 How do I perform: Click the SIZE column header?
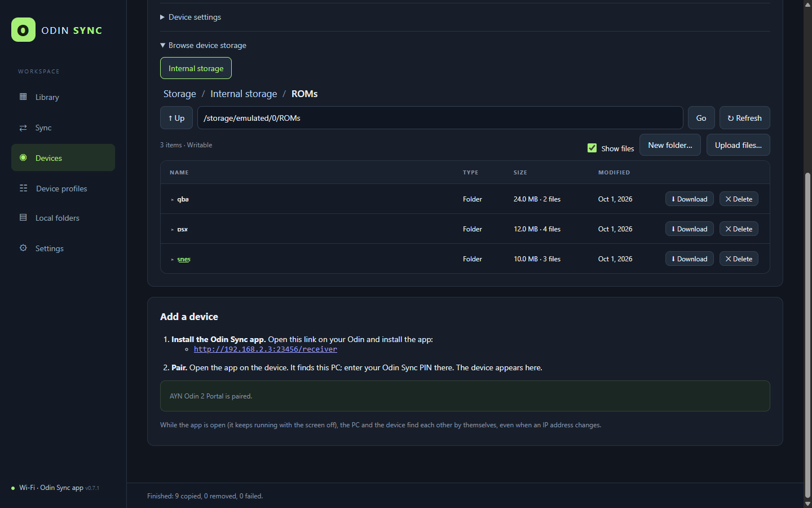pyautogui.click(x=520, y=172)
